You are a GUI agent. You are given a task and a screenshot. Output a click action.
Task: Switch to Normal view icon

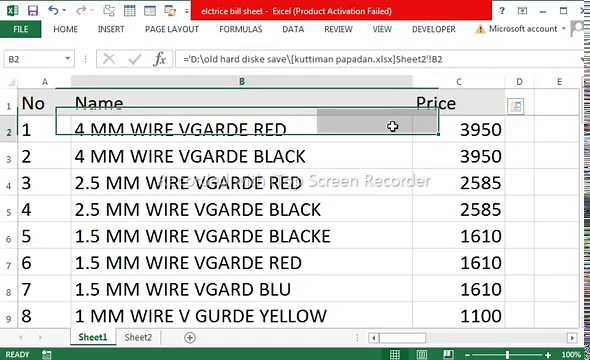395,354
